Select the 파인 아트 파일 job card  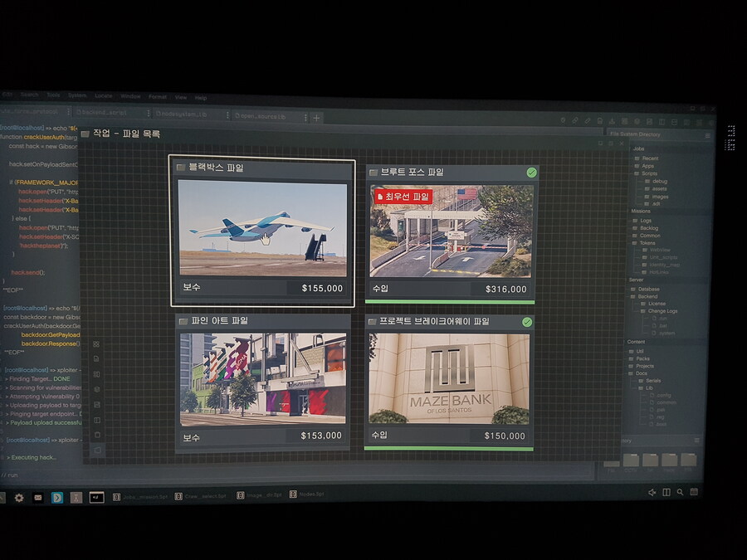262,382
